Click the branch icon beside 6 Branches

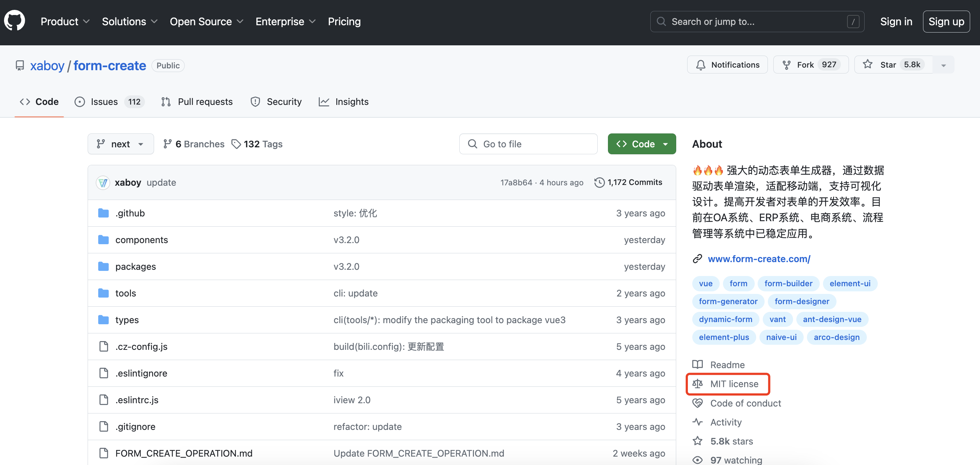167,144
